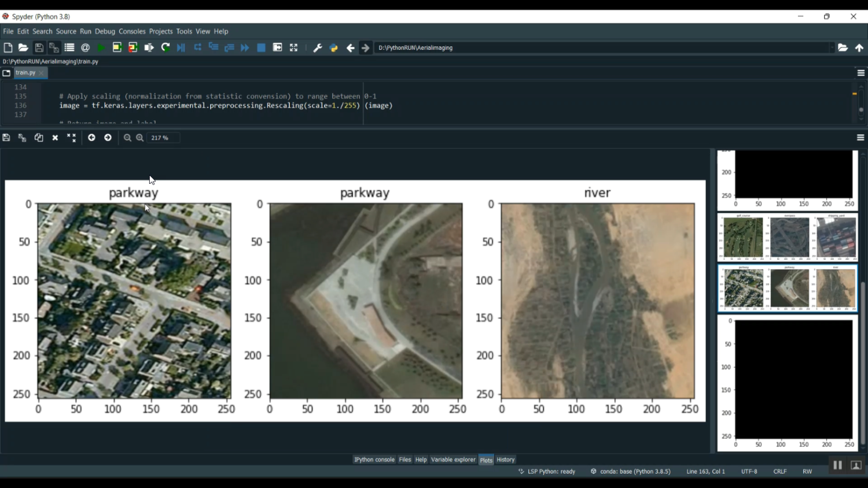The image size is (868, 488).
Task: Switch to the IPython console tab
Action: 374,460
